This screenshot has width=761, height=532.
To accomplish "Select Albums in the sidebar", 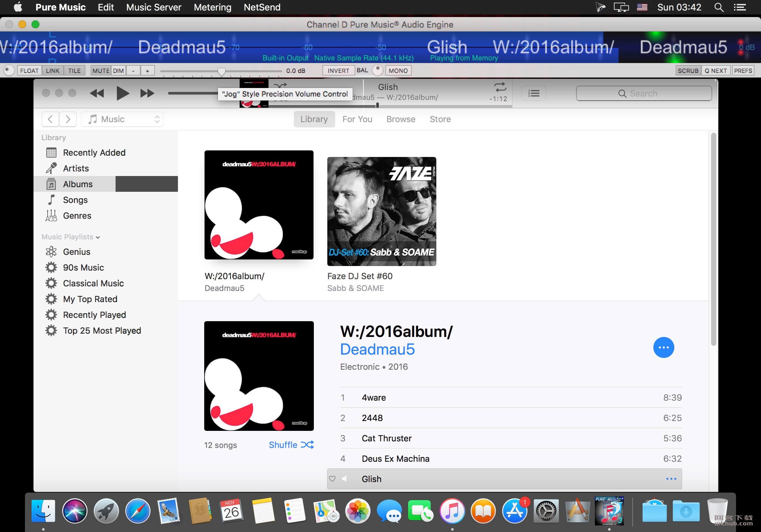I will [x=106, y=184].
